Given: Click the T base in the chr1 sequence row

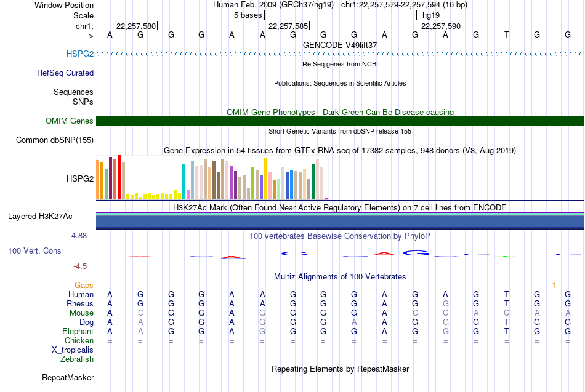Looking at the screenshot, I should point(506,34).
